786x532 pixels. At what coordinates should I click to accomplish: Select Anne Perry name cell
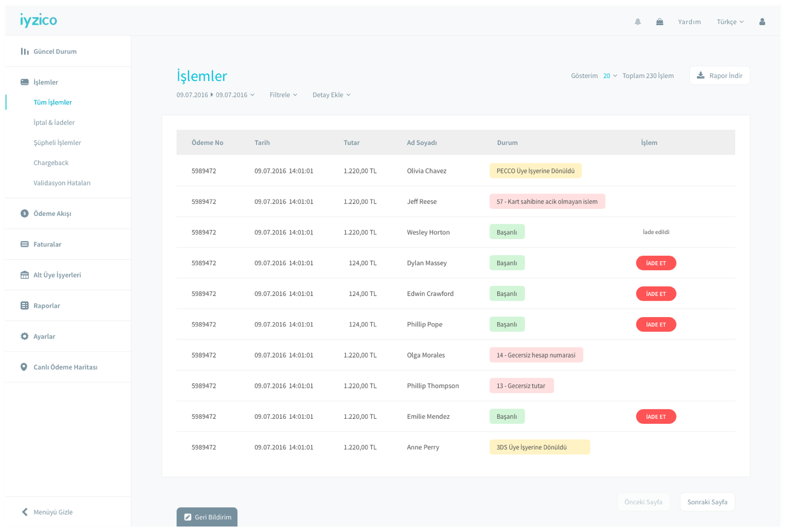tap(423, 447)
